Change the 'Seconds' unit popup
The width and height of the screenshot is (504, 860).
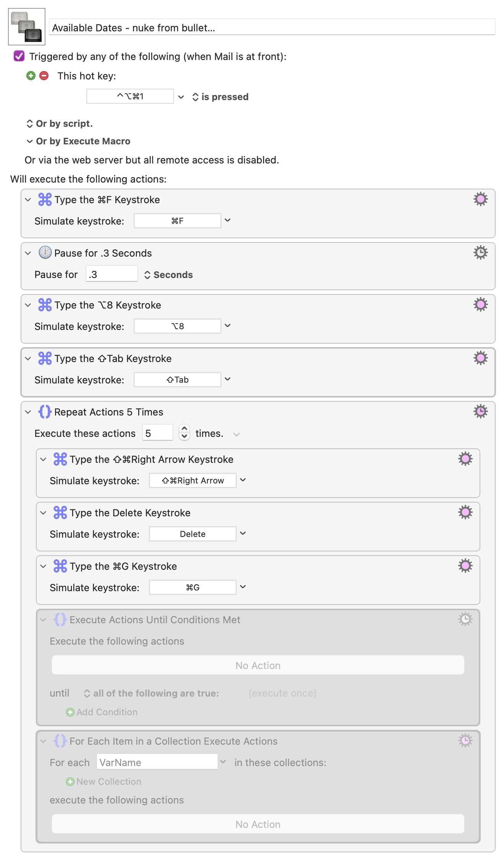pos(168,275)
